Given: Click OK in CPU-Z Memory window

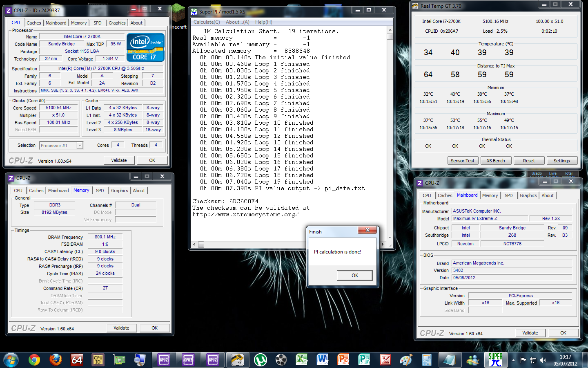Looking at the screenshot, I should [x=154, y=328].
